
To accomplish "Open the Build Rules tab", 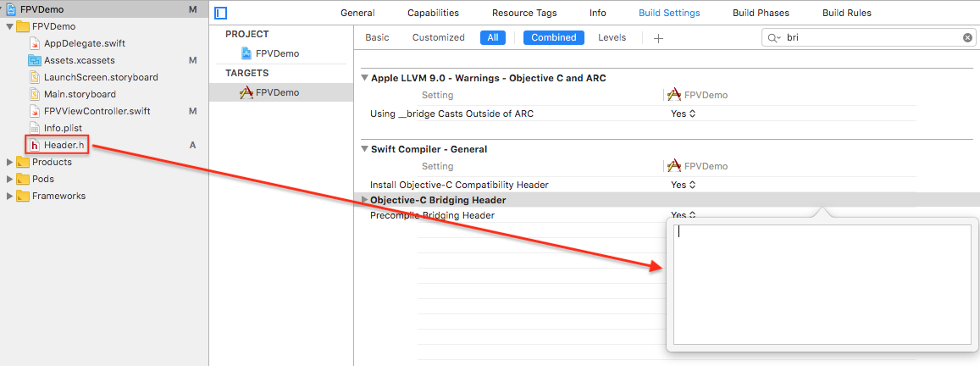I will pyautogui.click(x=846, y=13).
